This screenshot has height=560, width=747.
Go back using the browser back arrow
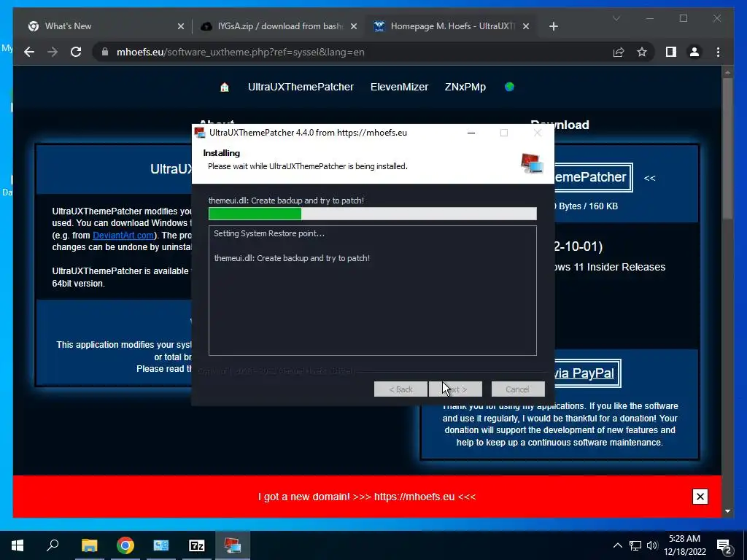29,52
